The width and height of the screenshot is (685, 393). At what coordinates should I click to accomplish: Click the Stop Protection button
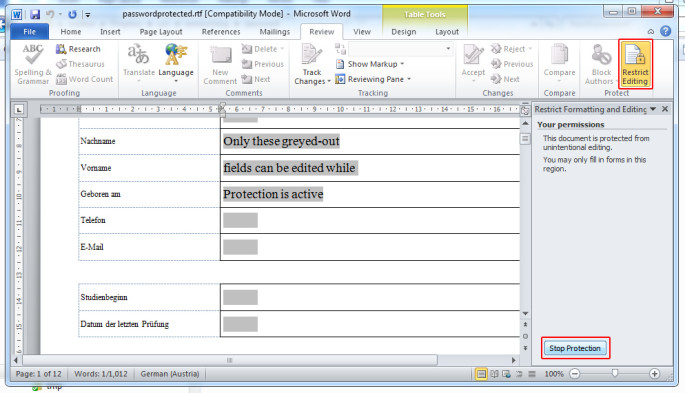(575, 348)
